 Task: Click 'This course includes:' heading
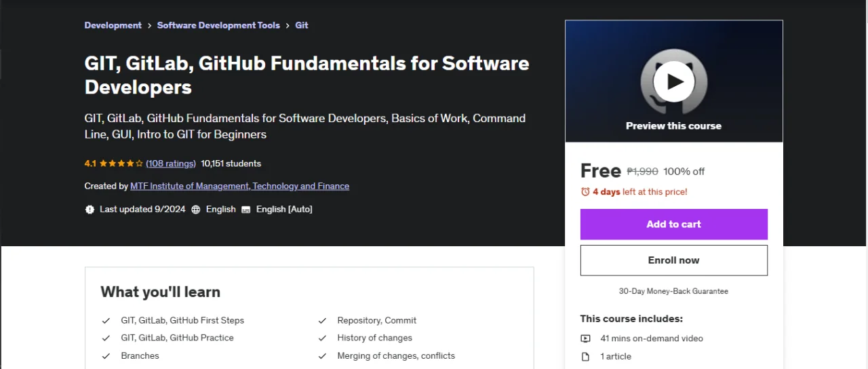(x=631, y=319)
